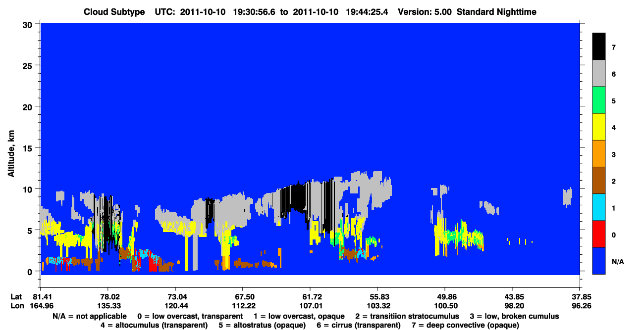Click the colorbar number label '1'
Screen dimensions: 644x330
pyautogui.click(x=614, y=208)
